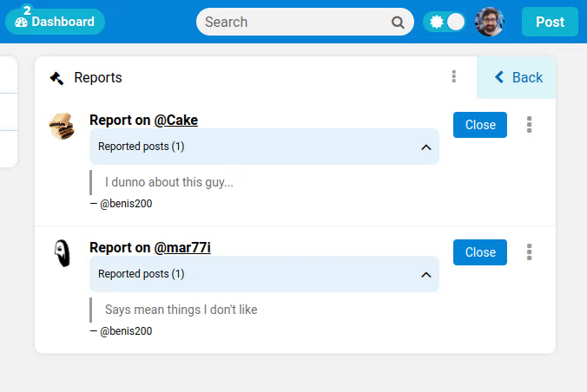Close the report on mar77i
Image resolution: width=587 pixels, height=392 pixels.
(480, 252)
